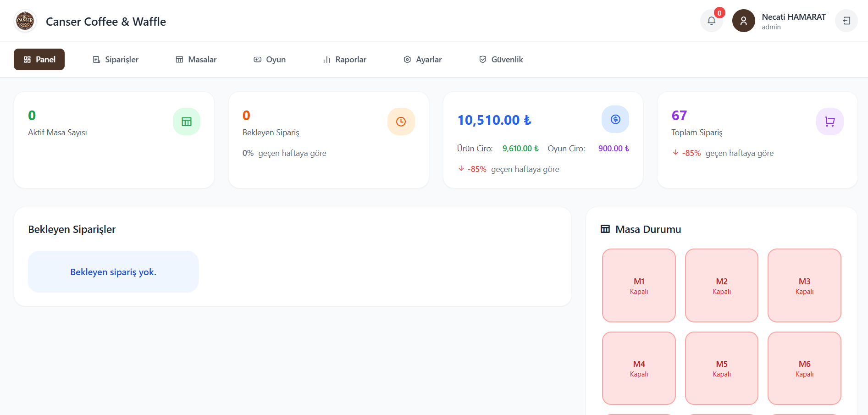Click the blue currency icon on revenue card

tap(615, 119)
